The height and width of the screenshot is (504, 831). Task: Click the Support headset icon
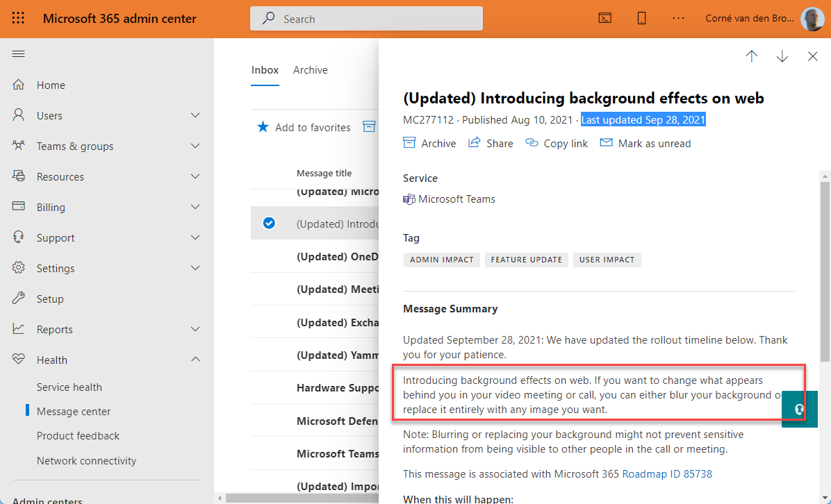(x=19, y=237)
